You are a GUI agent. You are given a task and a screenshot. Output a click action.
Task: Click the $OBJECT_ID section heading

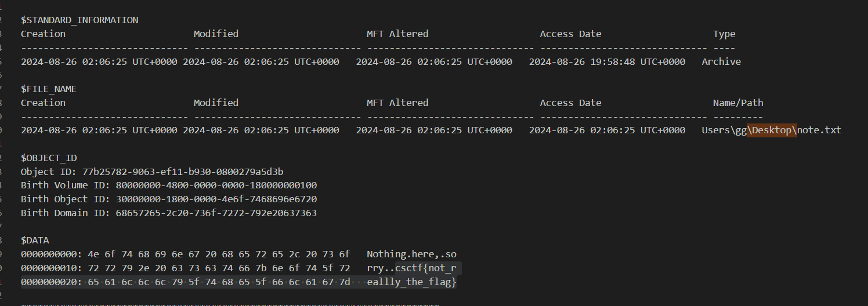coord(49,158)
